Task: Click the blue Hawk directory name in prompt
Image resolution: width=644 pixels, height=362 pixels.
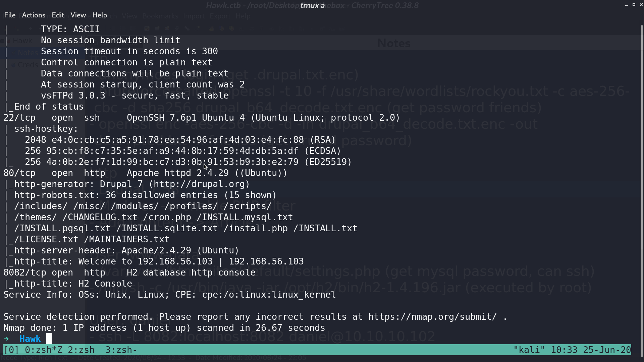Action: tap(30, 339)
